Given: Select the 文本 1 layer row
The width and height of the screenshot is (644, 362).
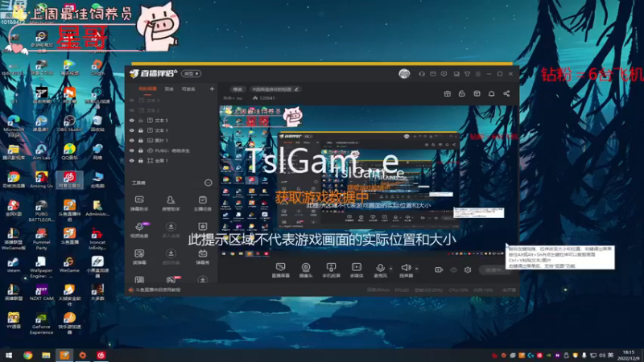Looking at the screenshot, I should [x=171, y=130].
